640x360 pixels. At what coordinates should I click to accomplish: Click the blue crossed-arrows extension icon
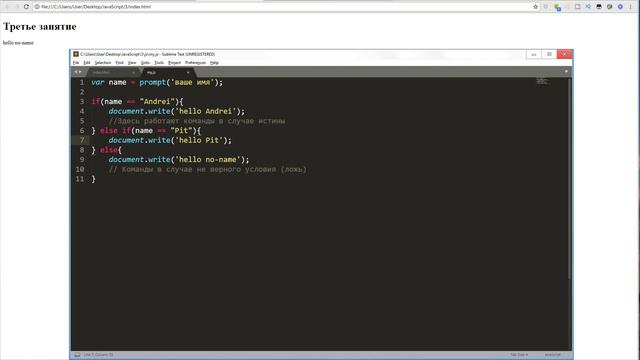coord(588,7)
